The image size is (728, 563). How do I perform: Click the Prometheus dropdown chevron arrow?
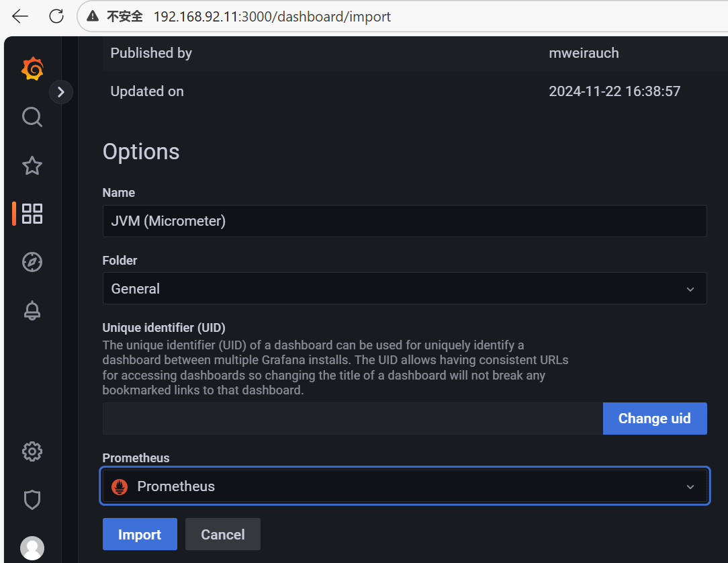(x=690, y=486)
